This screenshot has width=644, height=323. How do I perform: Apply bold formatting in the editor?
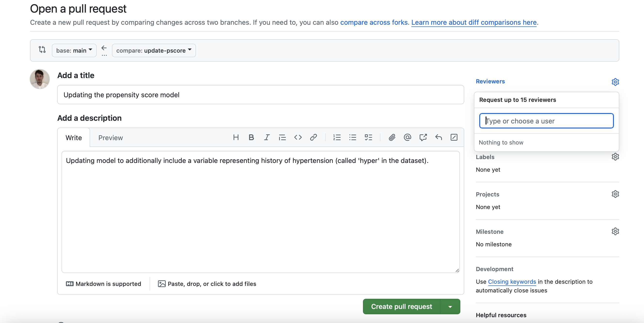(x=251, y=137)
